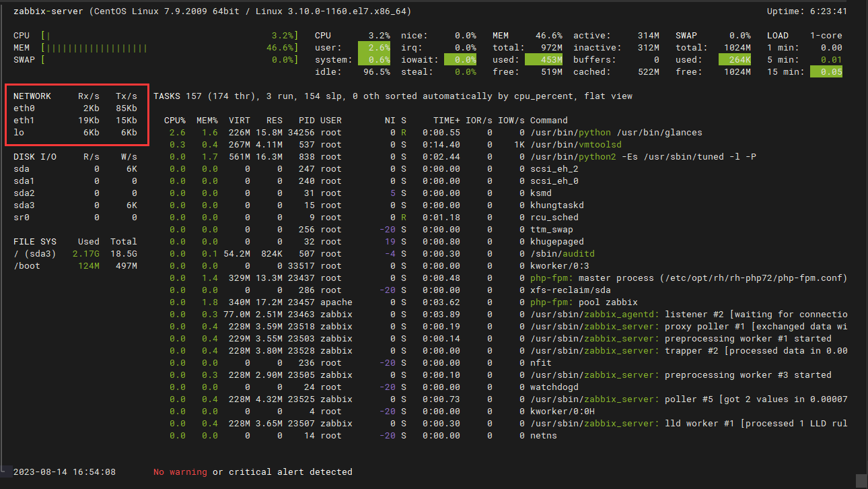Viewport: 868px width, 489px height.
Task: Select the / (sda3) filesystem row
Action: point(75,254)
